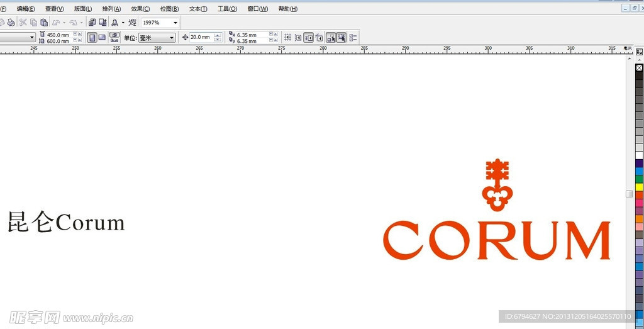
Task: Click the Corel online icon beside zoom box
Action: [133, 22]
